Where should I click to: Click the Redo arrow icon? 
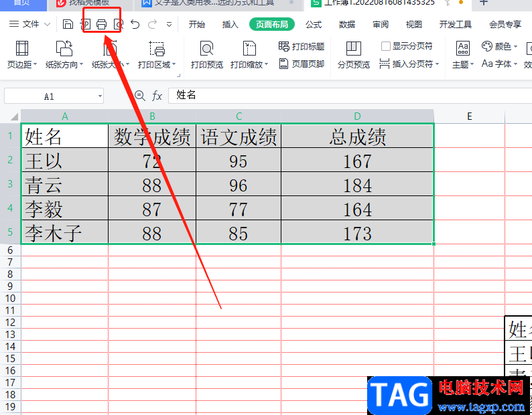[x=152, y=24]
